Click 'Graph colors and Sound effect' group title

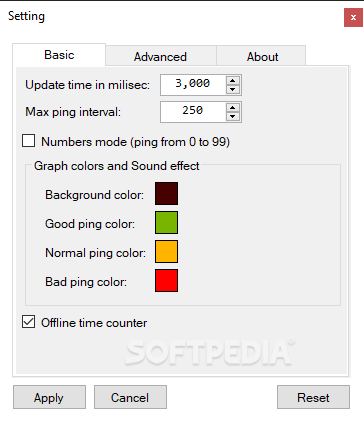click(117, 166)
